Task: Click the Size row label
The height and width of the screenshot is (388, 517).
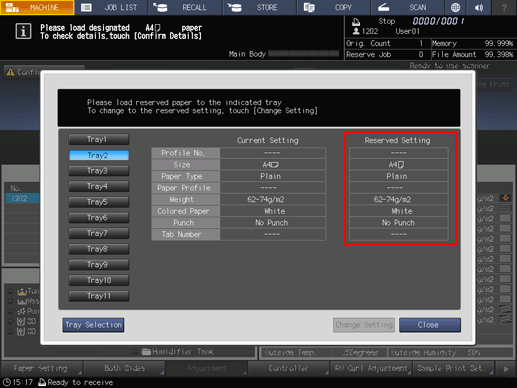Action: click(186, 164)
